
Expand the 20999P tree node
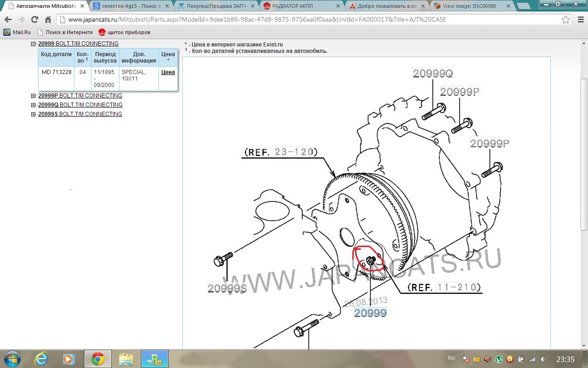(33, 96)
